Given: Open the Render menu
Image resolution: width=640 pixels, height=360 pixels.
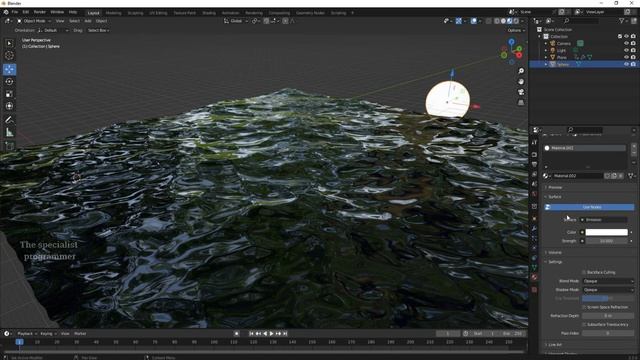Looking at the screenshot, I should (x=40, y=12).
